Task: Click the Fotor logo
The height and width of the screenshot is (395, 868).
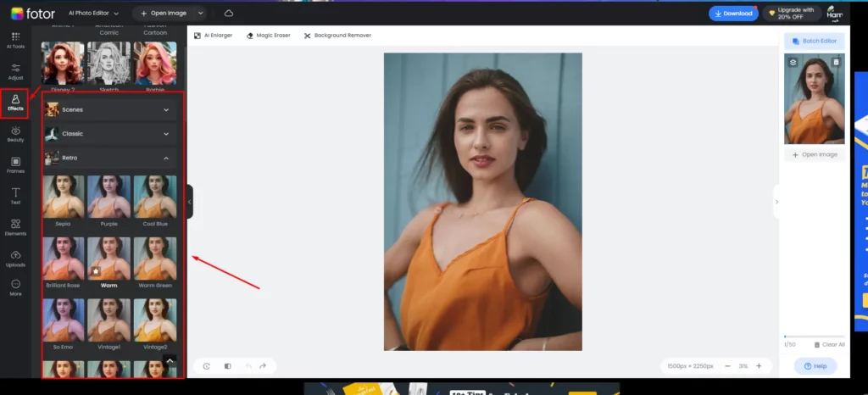Action: pos(33,14)
